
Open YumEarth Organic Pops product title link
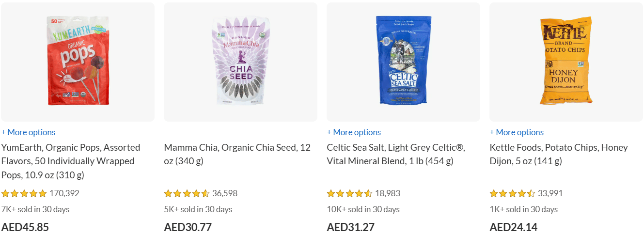tap(71, 161)
